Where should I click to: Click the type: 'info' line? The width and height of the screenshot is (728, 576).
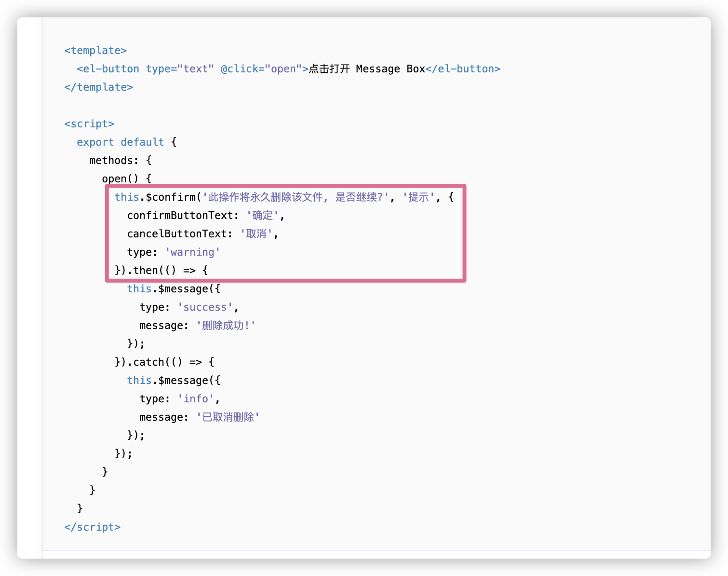[180, 399]
